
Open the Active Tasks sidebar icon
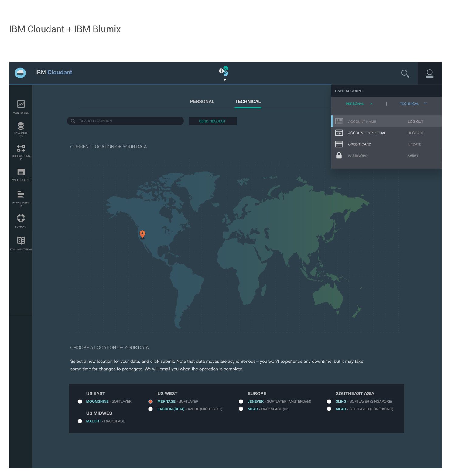tap(21, 194)
